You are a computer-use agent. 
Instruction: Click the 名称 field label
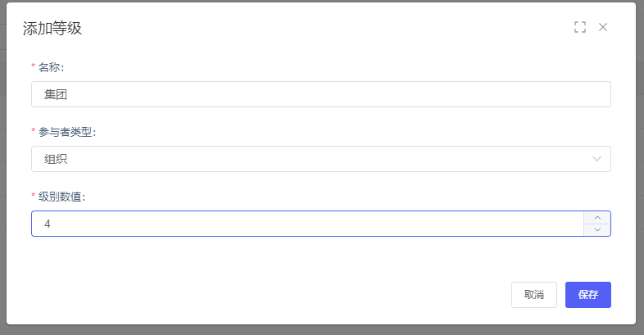click(x=51, y=67)
